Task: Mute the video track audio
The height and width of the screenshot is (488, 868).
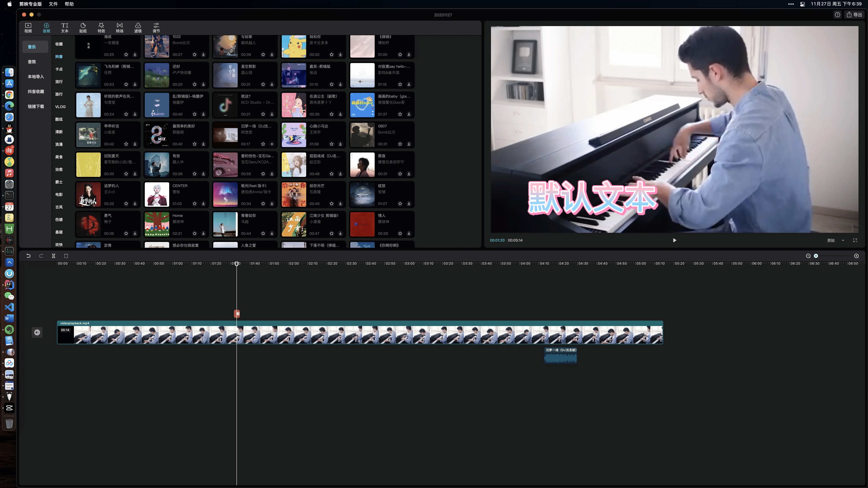Action: point(37,332)
